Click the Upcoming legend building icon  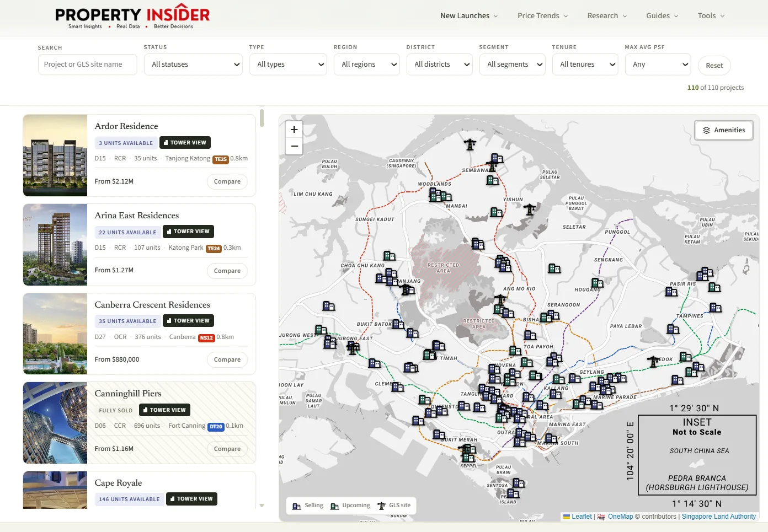pos(334,506)
